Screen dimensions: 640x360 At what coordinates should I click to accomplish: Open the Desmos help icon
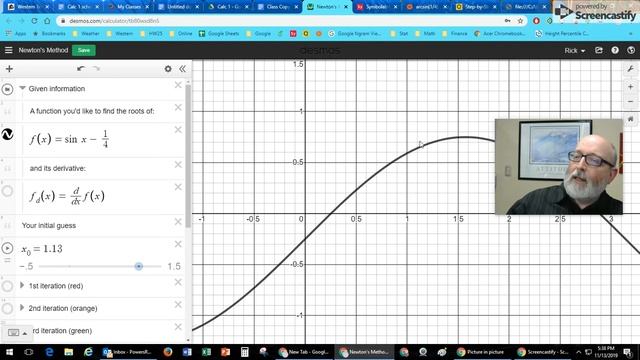pos(615,50)
